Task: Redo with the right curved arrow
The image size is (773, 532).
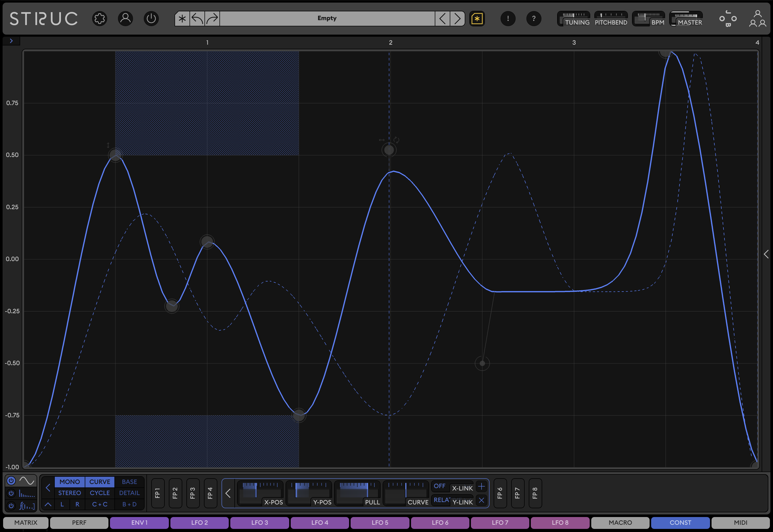Action: coord(212,19)
